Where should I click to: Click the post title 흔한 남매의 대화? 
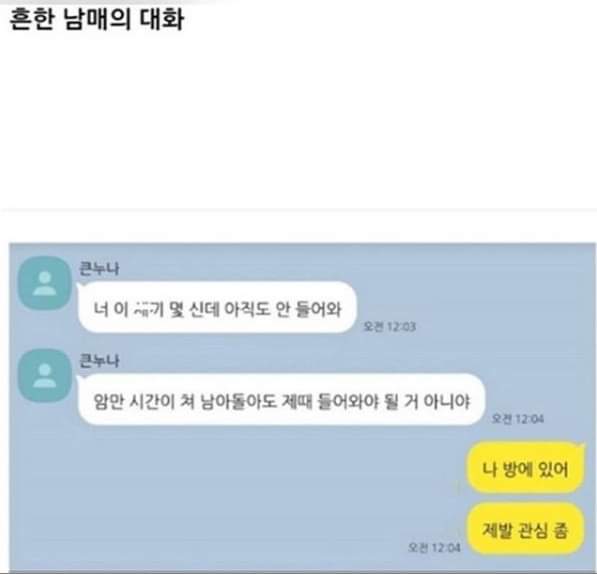(x=97, y=19)
